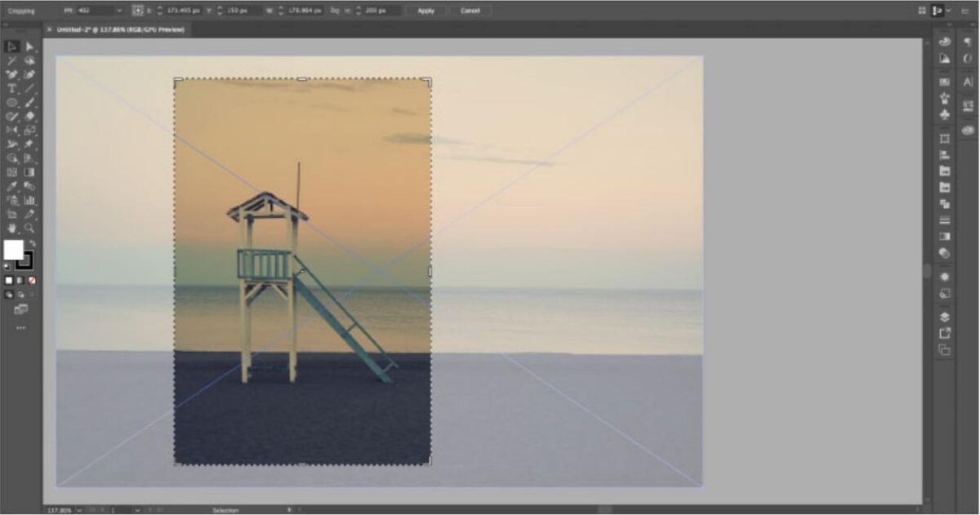Select the Lasso tool
980x515 pixels.
coord(29,60)
